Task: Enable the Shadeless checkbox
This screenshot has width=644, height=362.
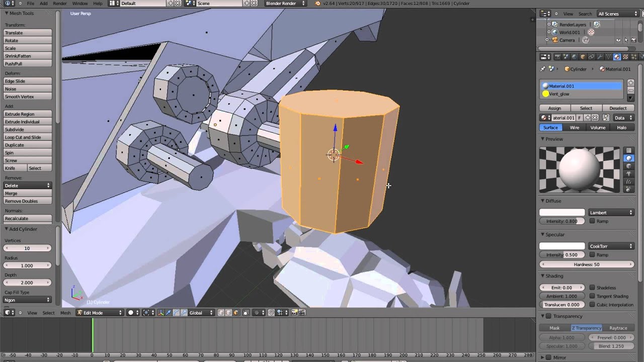Action: click(592, 288)
